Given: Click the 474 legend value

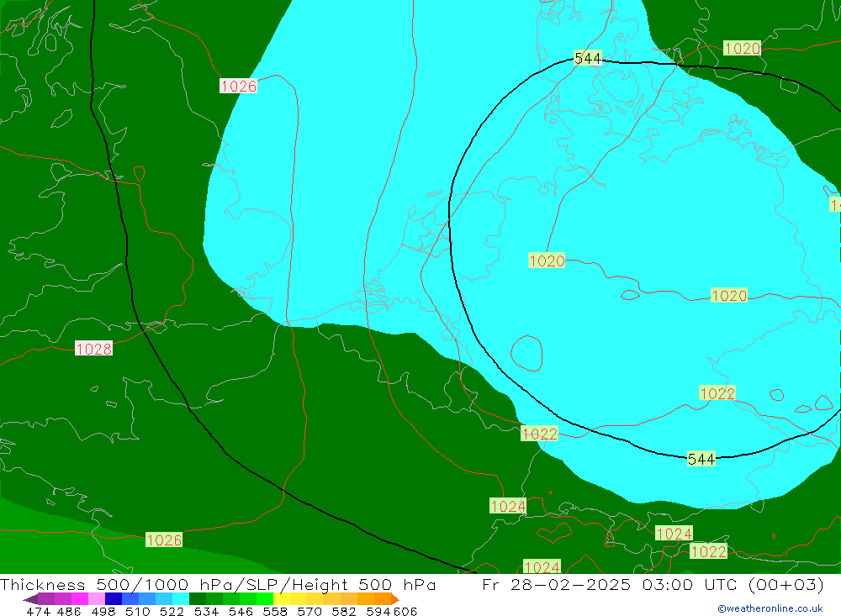Looking at the screenshot, I should coord(38,611).
